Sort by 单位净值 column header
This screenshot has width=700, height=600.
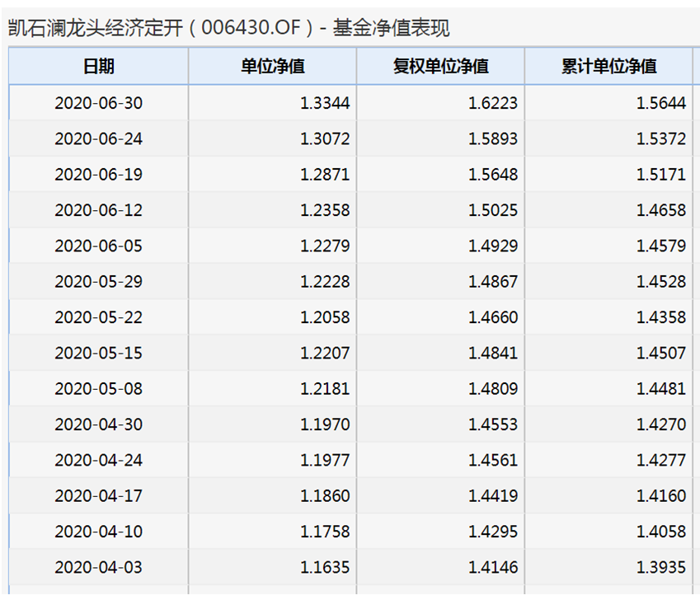coord(272,67)
